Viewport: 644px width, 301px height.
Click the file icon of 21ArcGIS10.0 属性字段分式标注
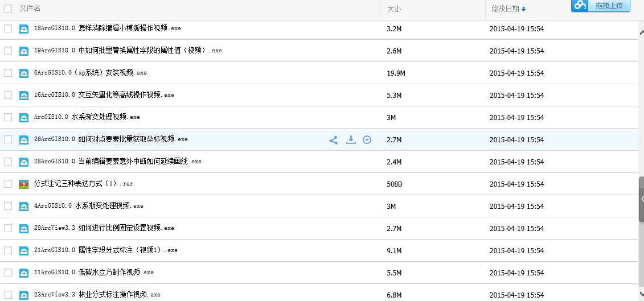click(24, 250)
